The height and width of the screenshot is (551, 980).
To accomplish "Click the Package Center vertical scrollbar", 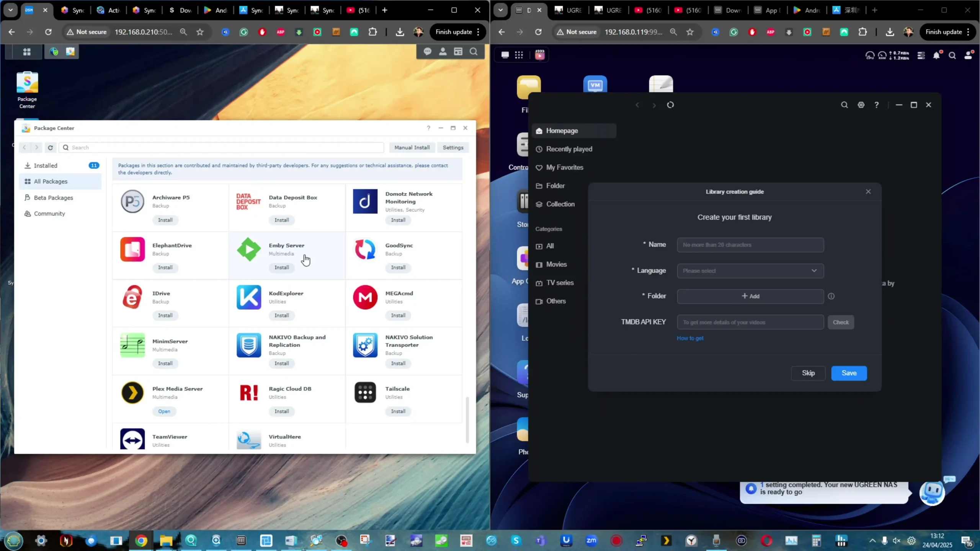I will (467, 420).
